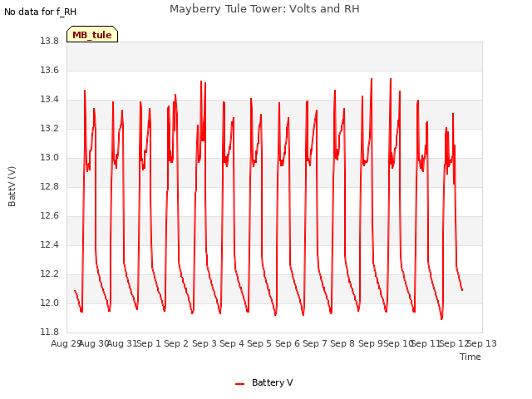Click the Sep 7 x-axis date label
Screen dimensions: 532x399
point(315,343)
